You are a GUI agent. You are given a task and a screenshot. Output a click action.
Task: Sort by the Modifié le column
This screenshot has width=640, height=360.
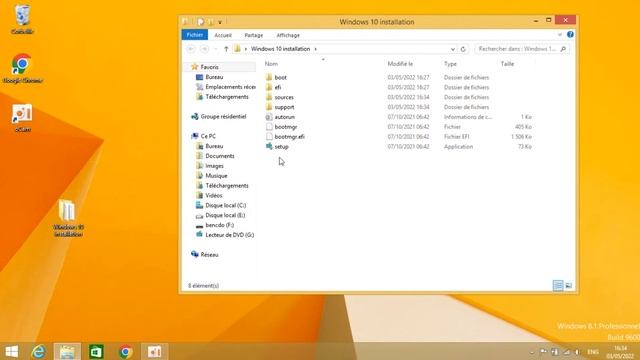coord(400,64)
